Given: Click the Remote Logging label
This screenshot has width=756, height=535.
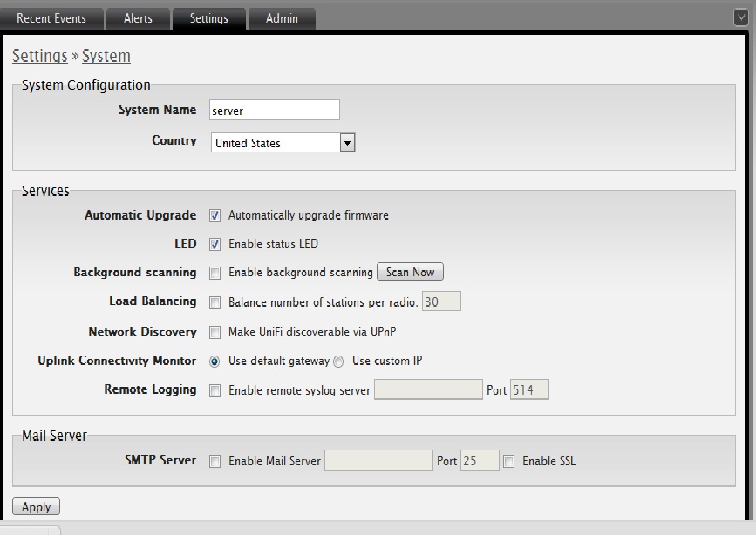Looking at the screenshot, I should tap(151, 389).
